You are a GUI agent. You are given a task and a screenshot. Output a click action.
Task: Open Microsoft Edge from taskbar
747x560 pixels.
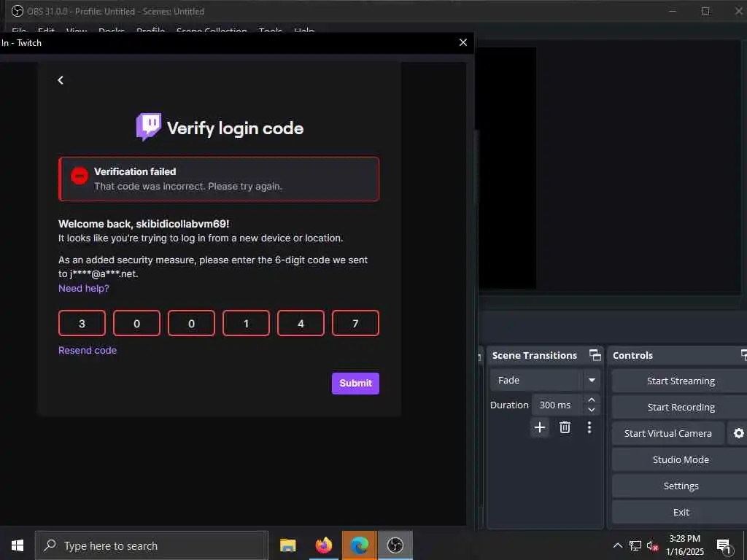click(359, 545)
